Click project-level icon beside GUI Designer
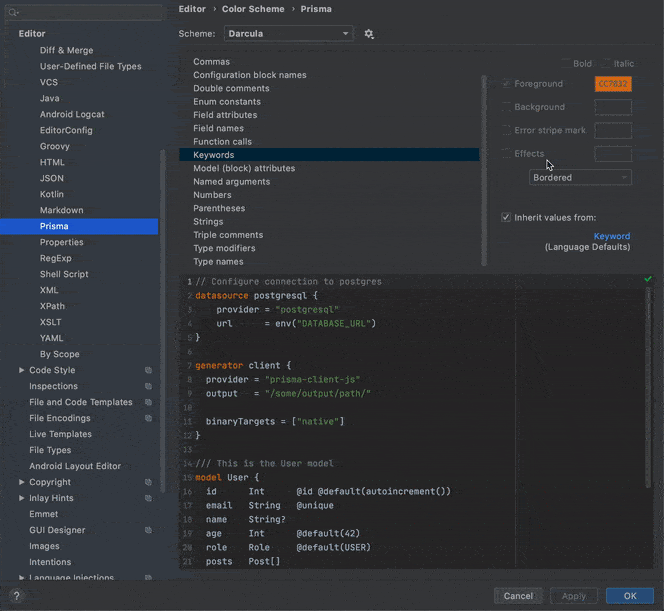Image resolution: width=664 pixels, height=611 pixels. pos(148,530)
